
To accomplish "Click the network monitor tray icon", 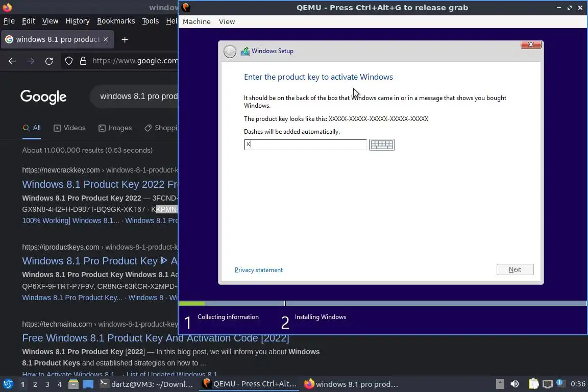I will (x=548, y=384).
